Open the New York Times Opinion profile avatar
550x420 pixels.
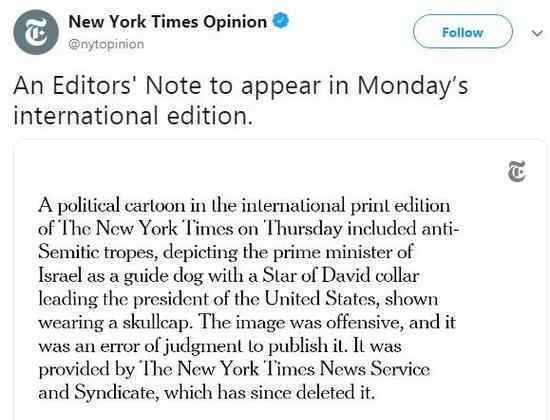36,32
